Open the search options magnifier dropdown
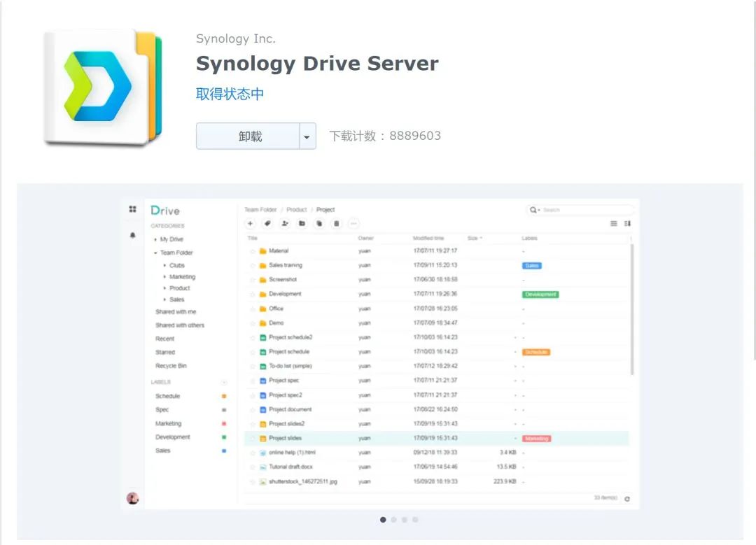Image resolution: width=756 pixels, height=545 pixels. pyautogui.click(x=534, y=210)
